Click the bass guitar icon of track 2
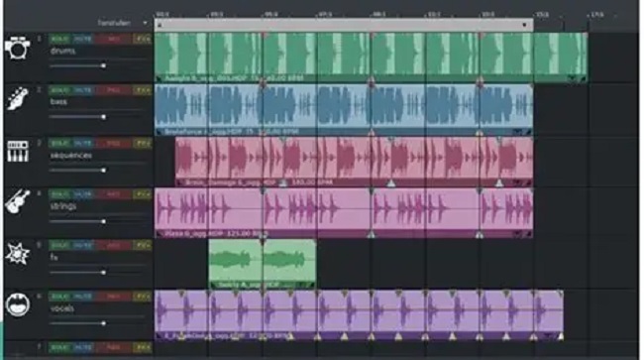Viewport: 644px width, 360px height. (x=17, y=99)
